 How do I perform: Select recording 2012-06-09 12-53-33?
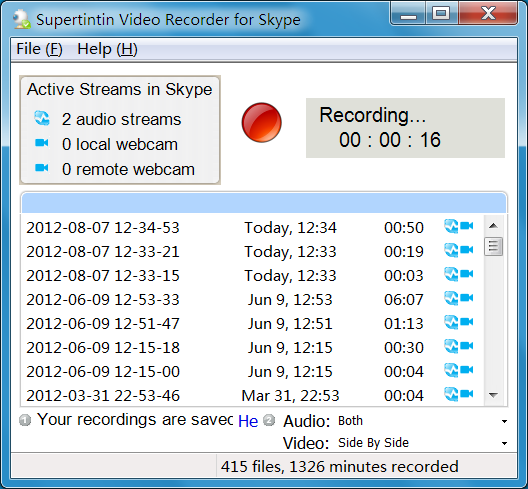252,300
